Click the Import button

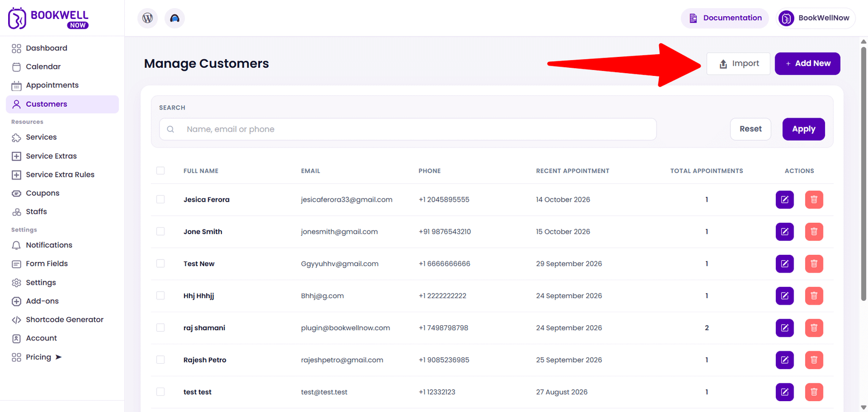click(738, 63)
